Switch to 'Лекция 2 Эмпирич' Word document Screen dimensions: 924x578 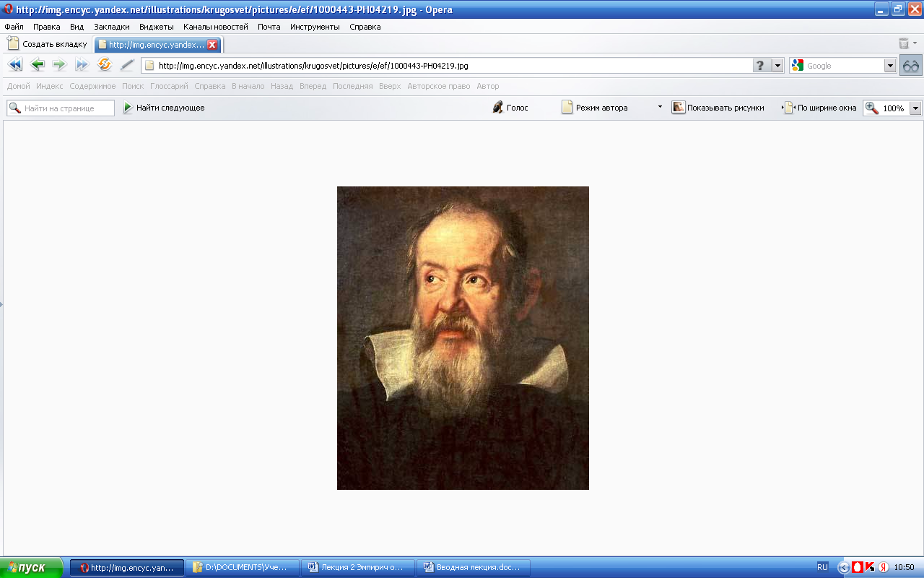(x=358, y=568)
